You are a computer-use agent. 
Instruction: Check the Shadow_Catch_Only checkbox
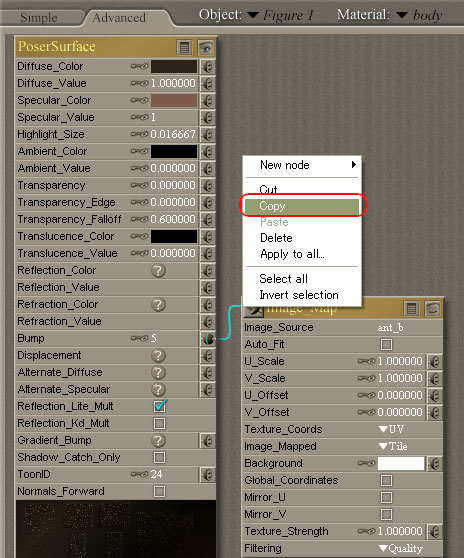(x=159, y=457)
